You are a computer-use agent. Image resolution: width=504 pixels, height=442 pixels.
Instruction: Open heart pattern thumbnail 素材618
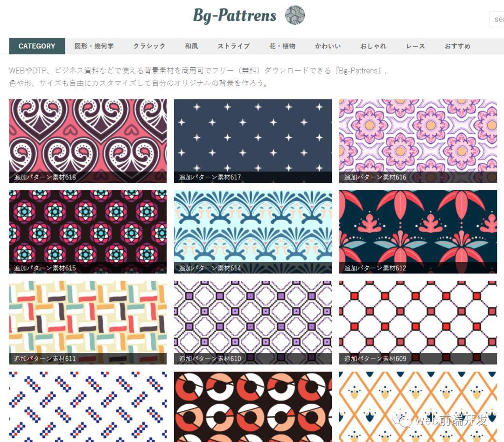(88, 141)
